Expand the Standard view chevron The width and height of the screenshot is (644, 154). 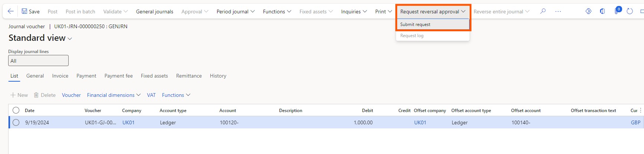[70, 39]
